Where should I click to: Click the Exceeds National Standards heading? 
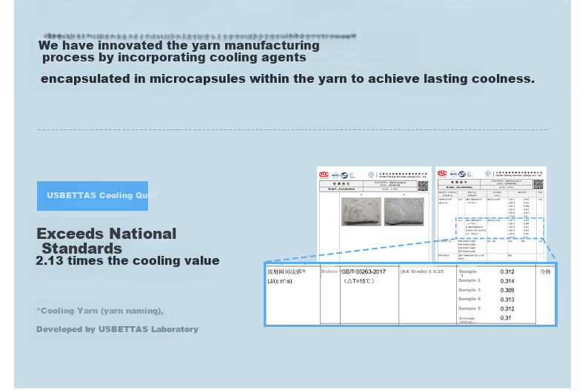click(x=107, y=240)
